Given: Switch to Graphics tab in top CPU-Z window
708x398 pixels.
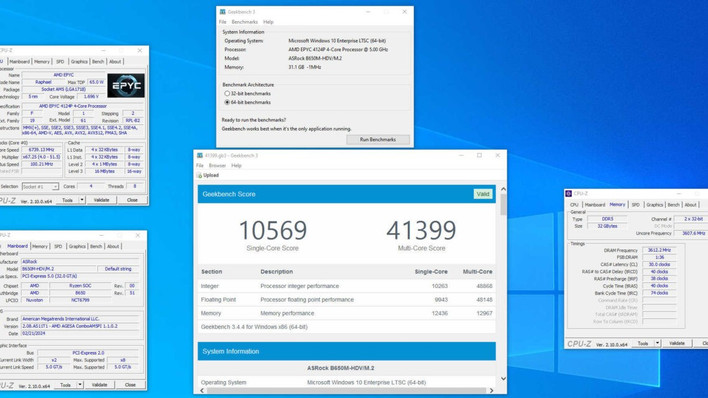Looking at the screenshot, I should [79, 61].
